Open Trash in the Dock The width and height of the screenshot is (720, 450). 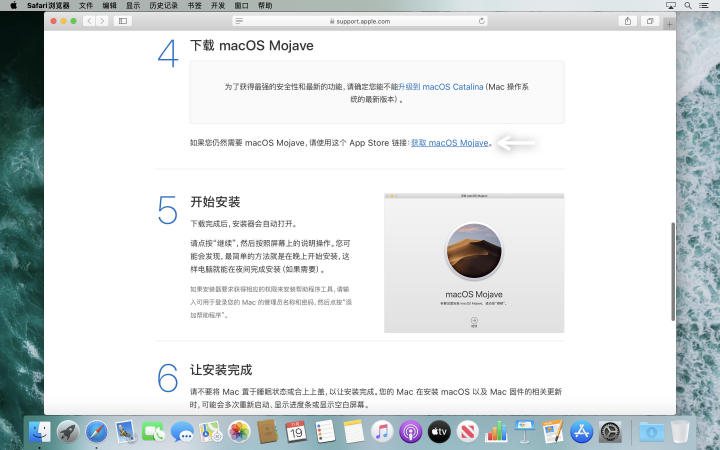click(x=680, y=432)
